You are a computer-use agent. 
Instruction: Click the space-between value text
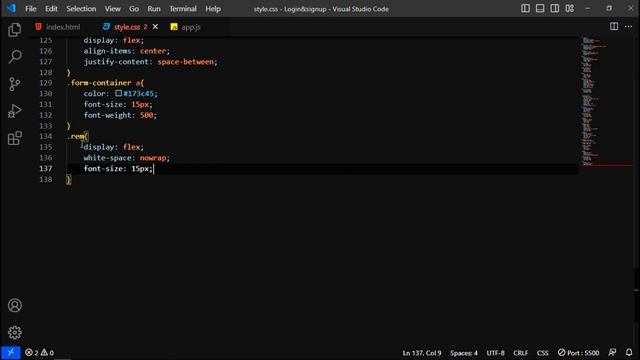point(186,62)
